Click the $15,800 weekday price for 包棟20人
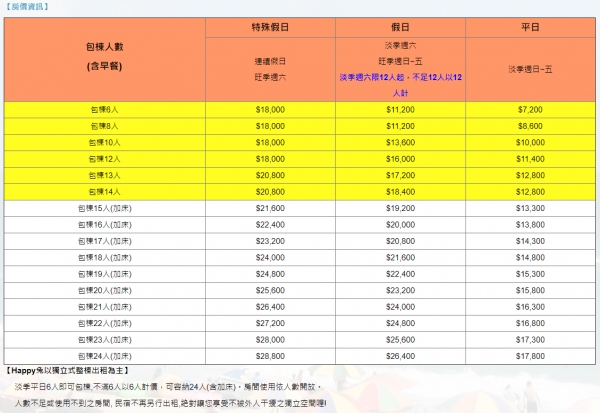Viewport: 600px width, 413px height. [x=529, y=290]
